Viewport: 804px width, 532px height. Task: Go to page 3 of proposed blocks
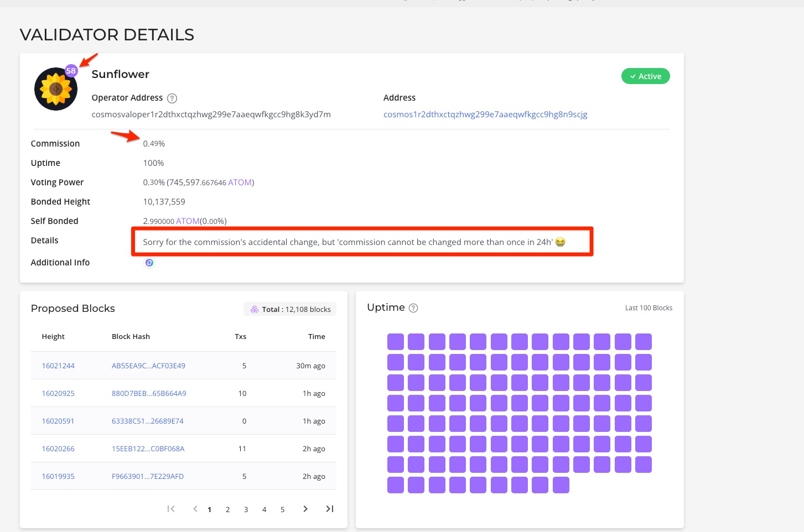click(x=246, y=509)
